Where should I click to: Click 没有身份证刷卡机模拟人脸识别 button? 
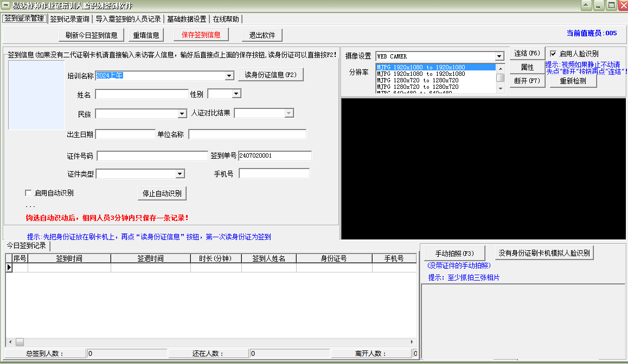(544, 253)
